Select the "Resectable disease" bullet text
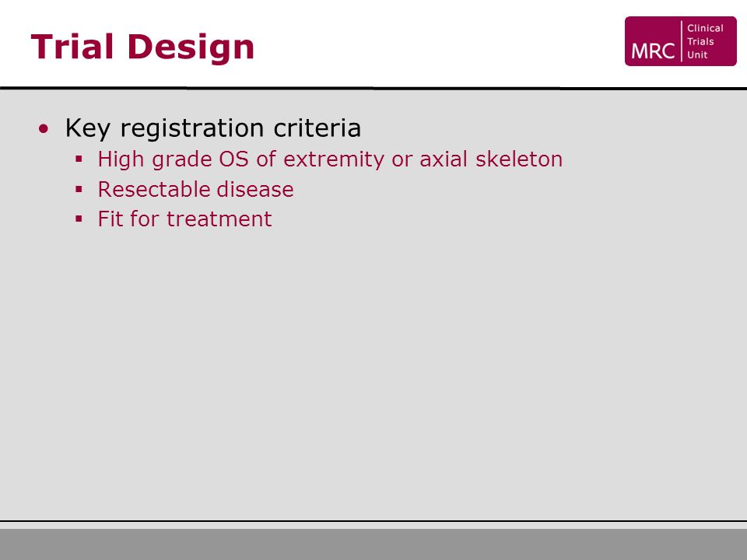 (196, 189)
